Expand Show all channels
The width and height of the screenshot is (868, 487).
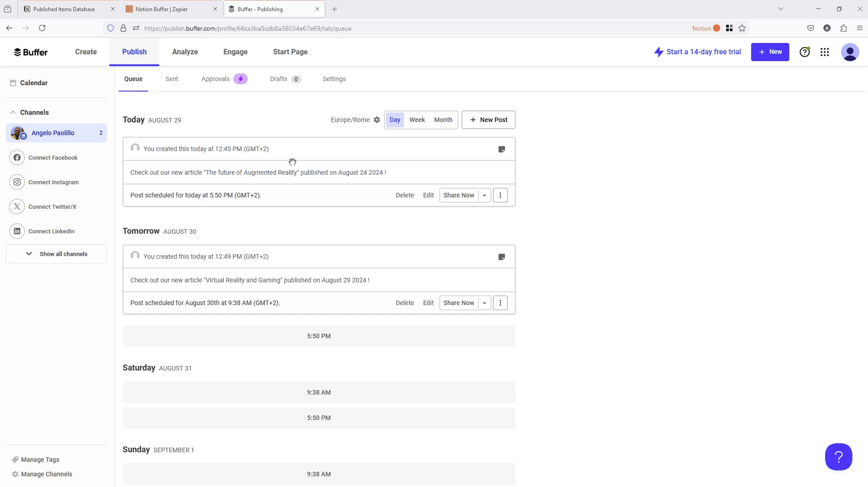pos(56,254)
